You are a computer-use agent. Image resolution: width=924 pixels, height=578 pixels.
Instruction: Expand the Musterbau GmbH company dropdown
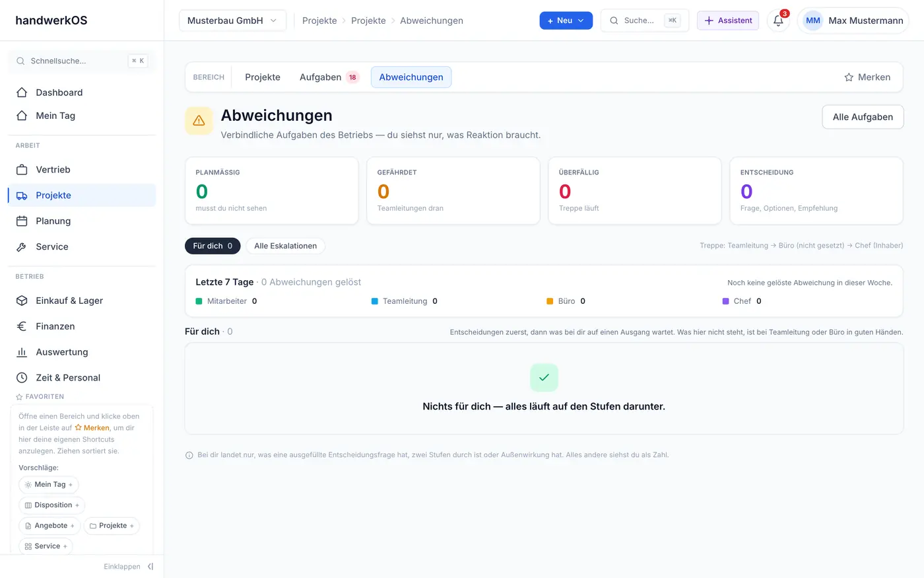coord(232,20)
